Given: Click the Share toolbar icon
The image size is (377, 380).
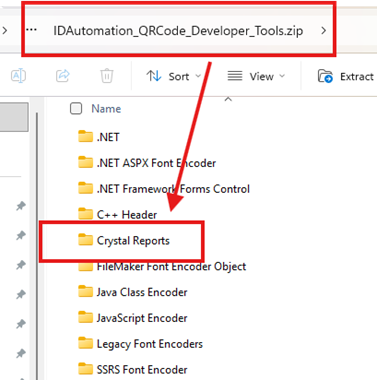Looking at the screenshot, I should [63, 76].
